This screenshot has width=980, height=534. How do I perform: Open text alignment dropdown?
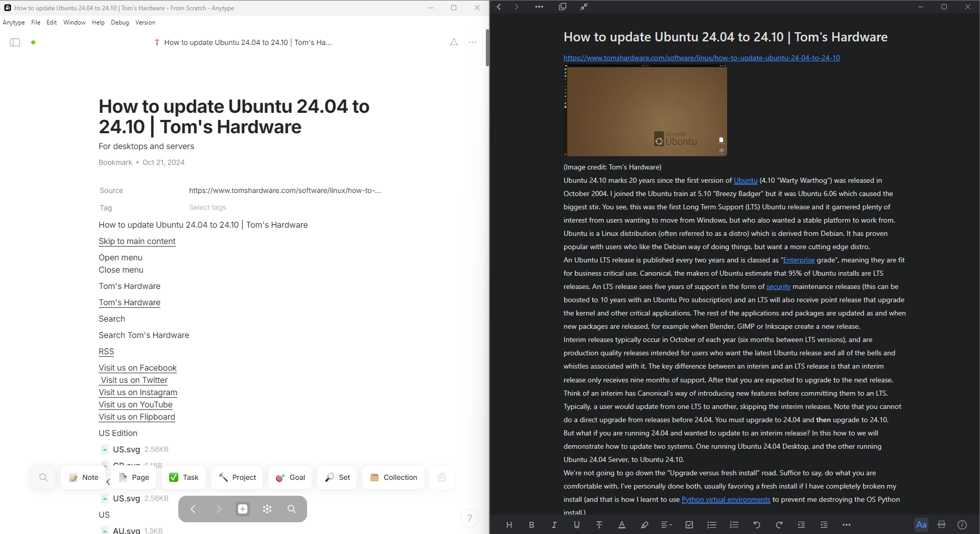(666, 525)
